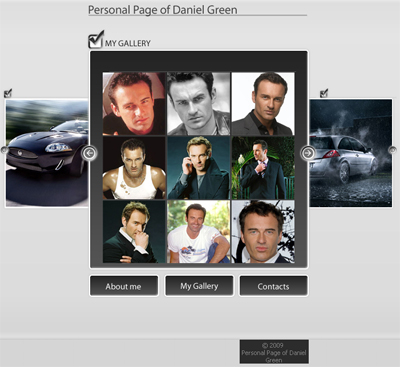Open the Contacts page
This screenshot has width=400, height=367.
click(x=274, y=286)
